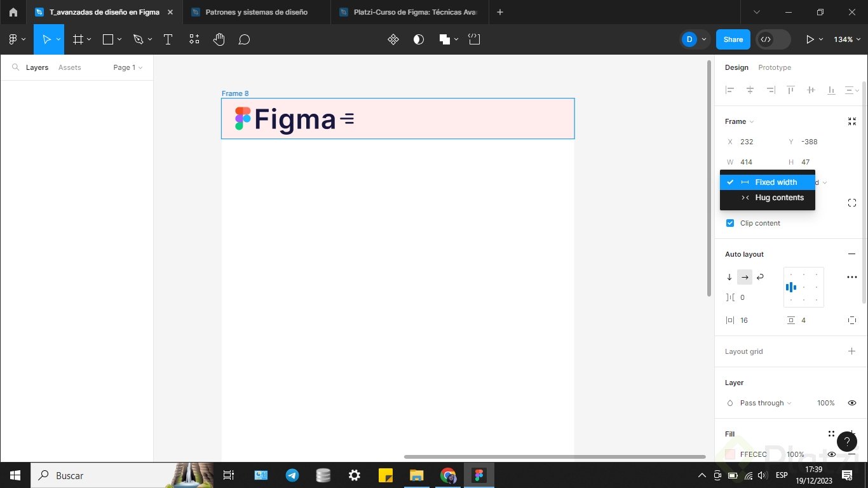Open the tab list chevron in title bar
Screen dimensions: 868x488
pyautogui.click(x=756, y=12)
